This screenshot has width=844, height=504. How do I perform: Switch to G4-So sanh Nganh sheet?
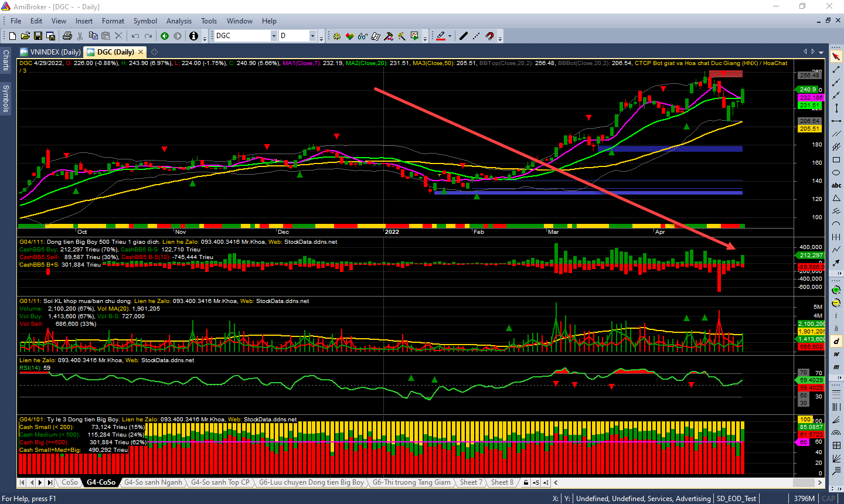(x=153, y=482)
